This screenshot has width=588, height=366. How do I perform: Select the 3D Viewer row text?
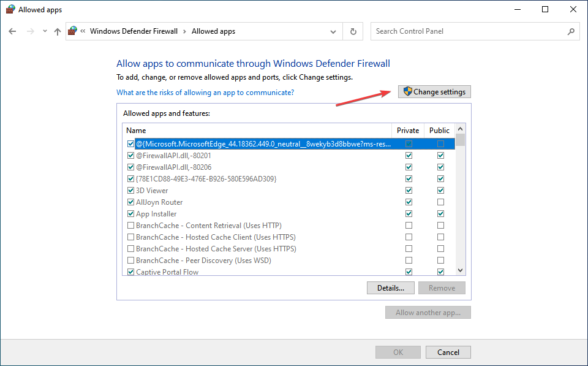tap(152, 190)
